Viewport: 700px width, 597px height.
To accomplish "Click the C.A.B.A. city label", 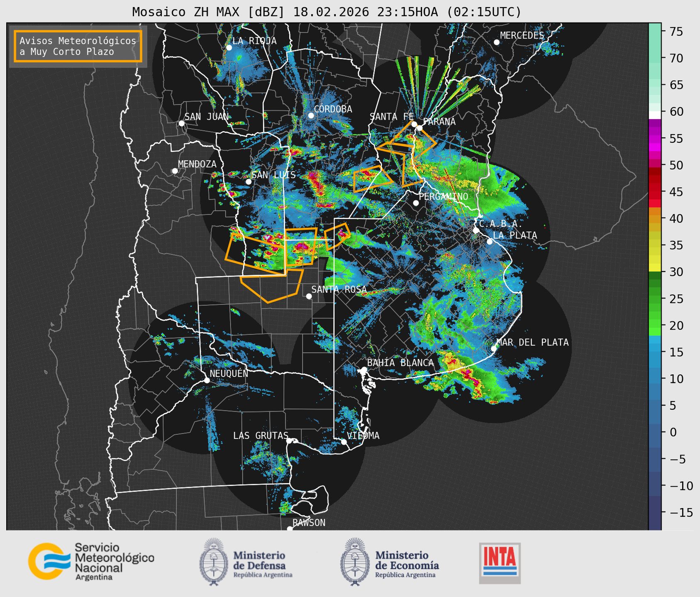I will pyautogui.click(x=501, y=224).
